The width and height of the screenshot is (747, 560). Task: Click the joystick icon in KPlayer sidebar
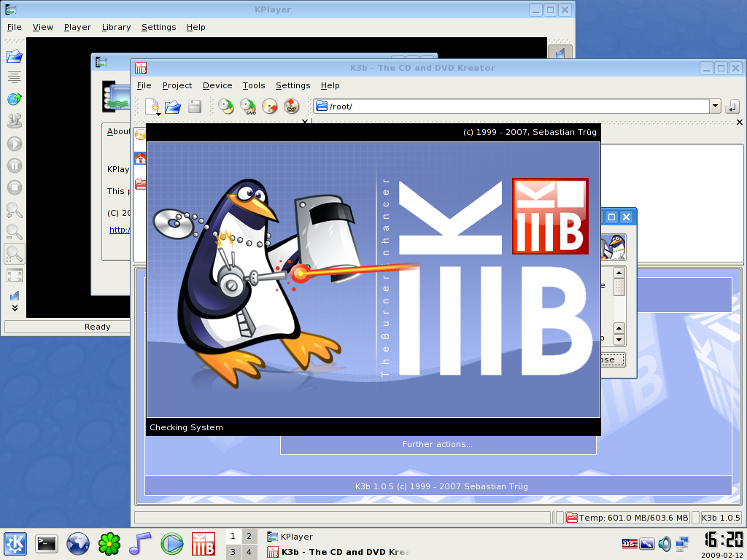(x=15, y=121)
